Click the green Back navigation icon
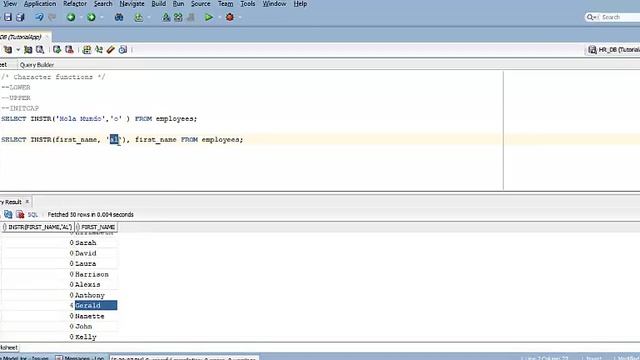Image resolution: width=640 pixels, height=360 pixels. coord(71,17)
